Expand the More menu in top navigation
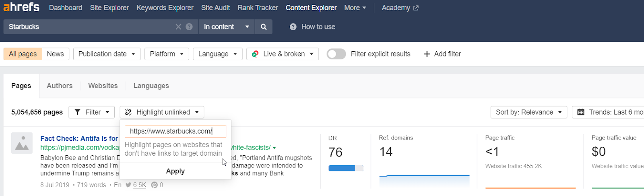 (x=355, y=8)
